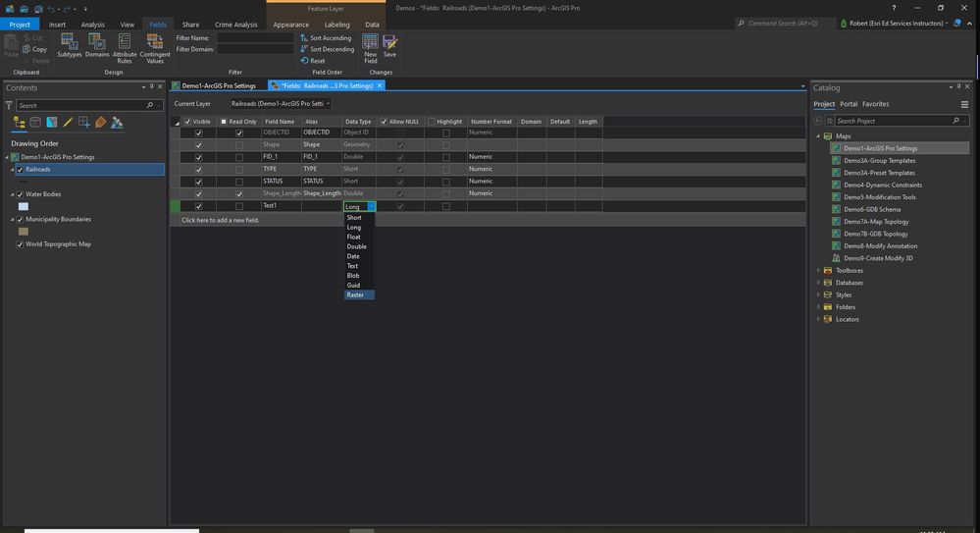Toggle Highlight header checkbox
This screenshot has height=533, width=980.
[x=432, y=122]
